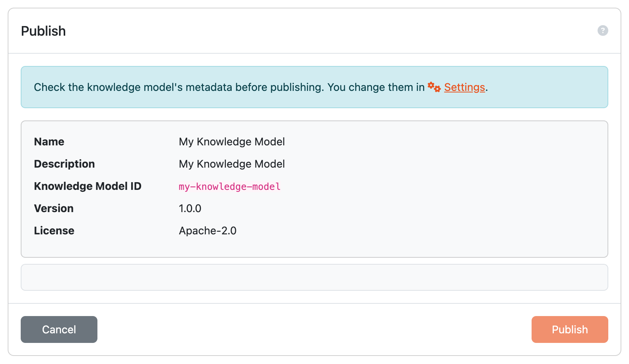
Task: Click the words You change them in
Action: tap(376, 87)
